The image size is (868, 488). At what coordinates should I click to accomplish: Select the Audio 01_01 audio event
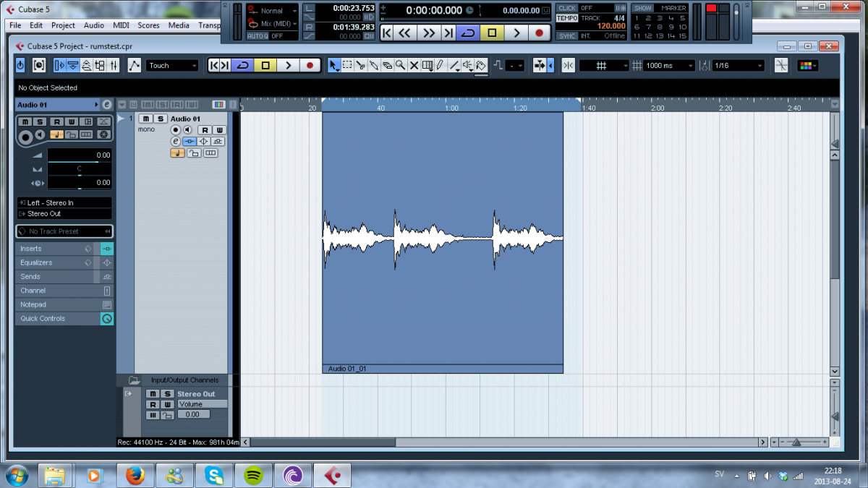coord(443,243)
